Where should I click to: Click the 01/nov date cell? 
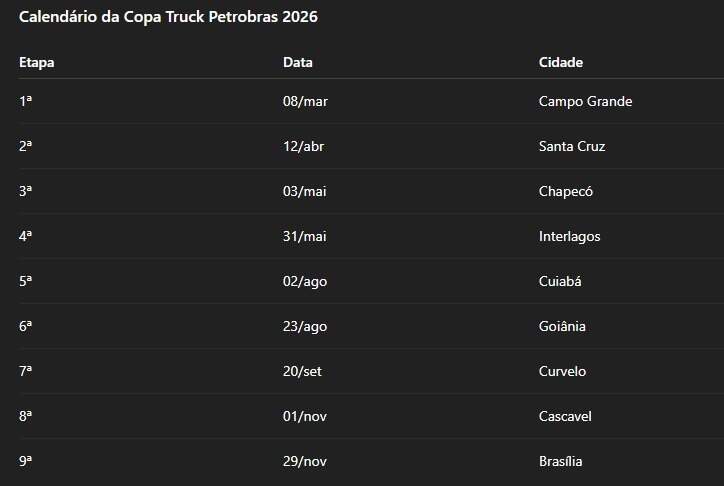tap(304, 416)
